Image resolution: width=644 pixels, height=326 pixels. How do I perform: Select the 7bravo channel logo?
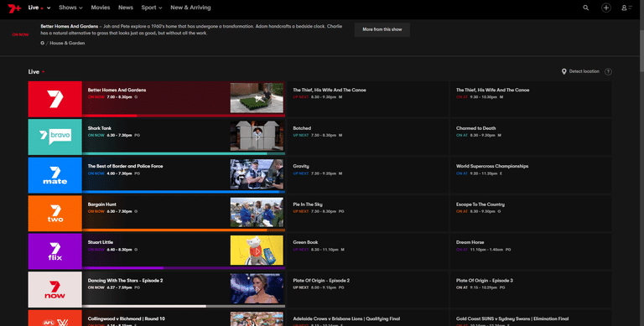55,137
